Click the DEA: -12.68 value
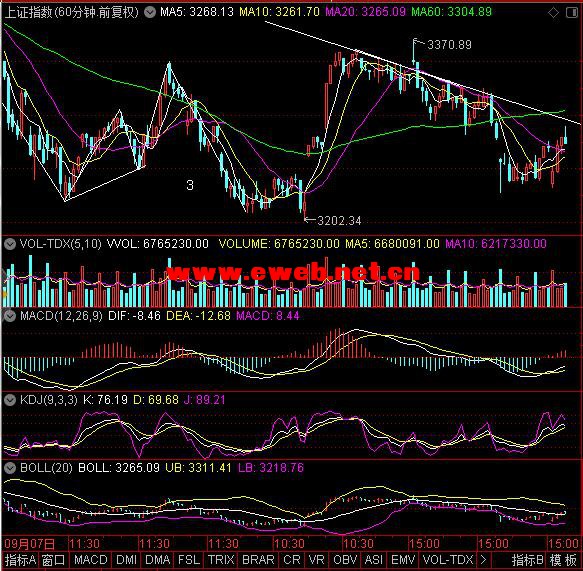This screenshot has height=571, width=583. (x=198, y=316)
